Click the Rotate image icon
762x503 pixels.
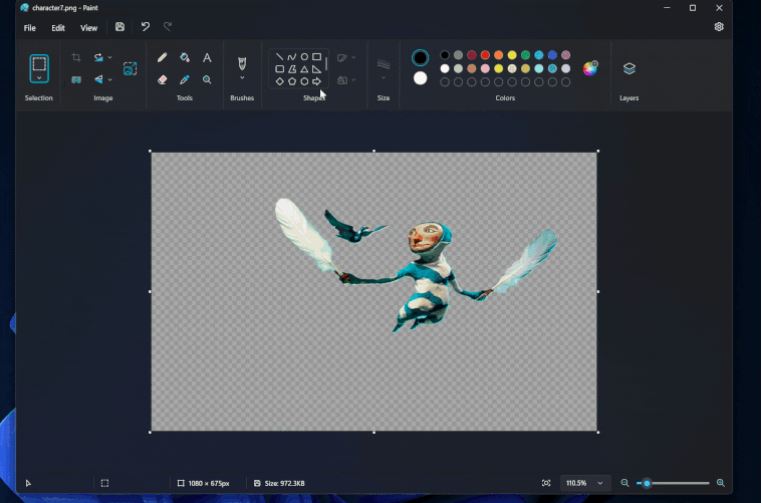(99, 57)
